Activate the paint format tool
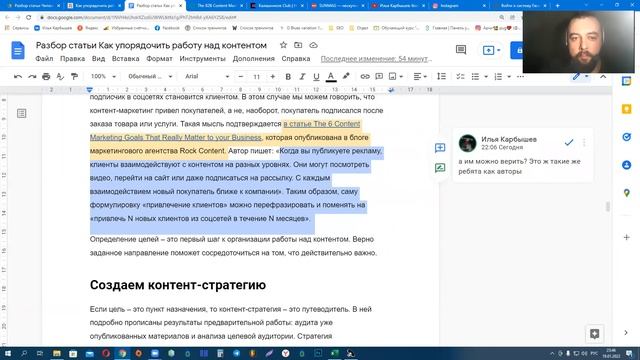The width and height of the screenshot is (640, 360). tap(74, 77)
